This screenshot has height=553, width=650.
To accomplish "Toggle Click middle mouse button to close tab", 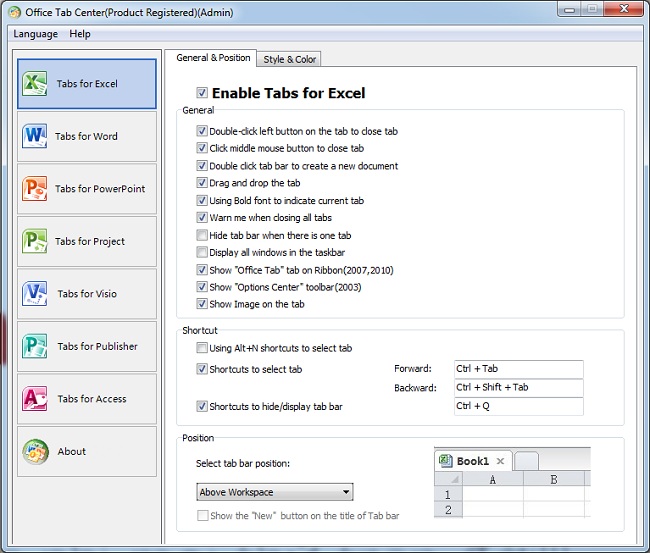I will 201,148.
